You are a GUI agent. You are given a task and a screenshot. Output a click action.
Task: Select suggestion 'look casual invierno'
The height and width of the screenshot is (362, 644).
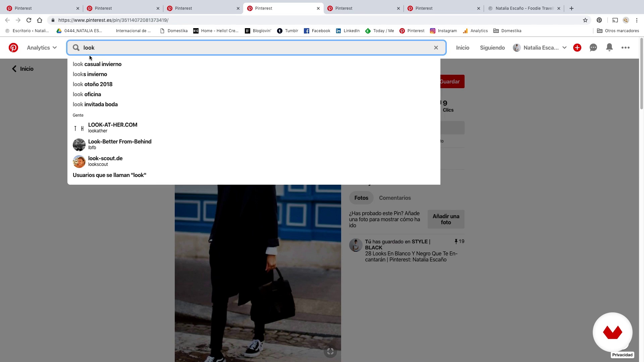[x=97, y=64]
